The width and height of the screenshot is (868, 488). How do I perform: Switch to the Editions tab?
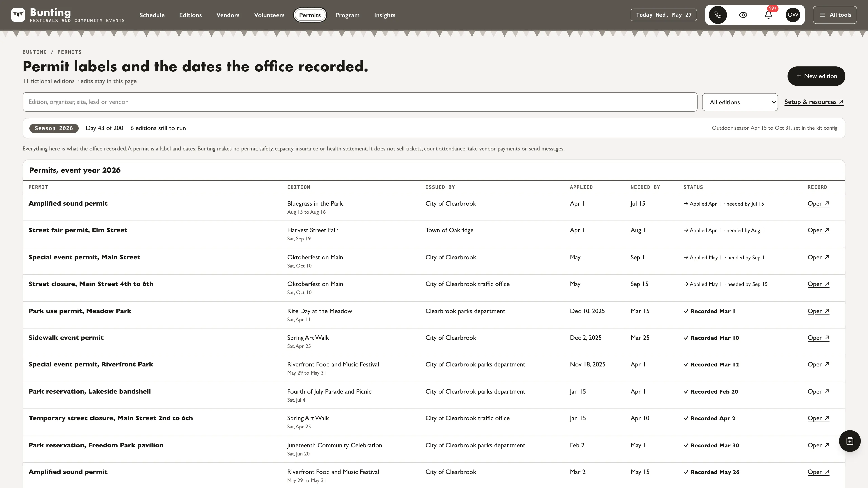[x=190, y=15]
